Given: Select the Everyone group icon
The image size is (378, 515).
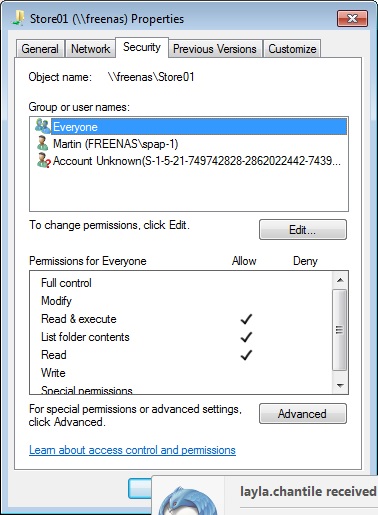Looking at the screenshot, I should (42, 127).
